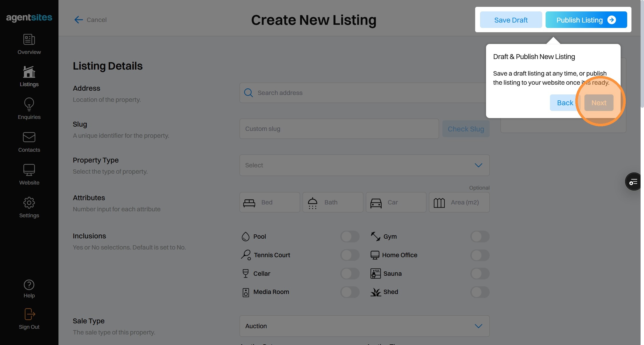Click the Help question mark icon

pyautogui.click(x=29, y=285)
